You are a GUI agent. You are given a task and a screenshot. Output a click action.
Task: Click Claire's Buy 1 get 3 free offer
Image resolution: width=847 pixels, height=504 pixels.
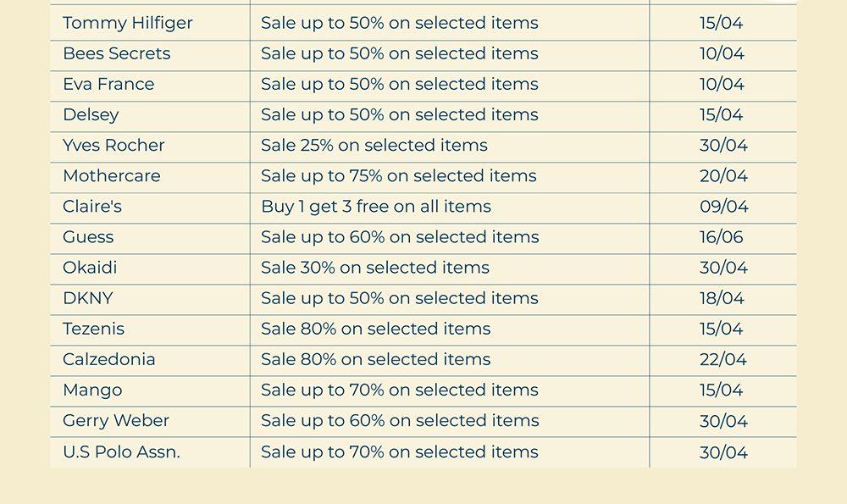[x=375, y=206]
